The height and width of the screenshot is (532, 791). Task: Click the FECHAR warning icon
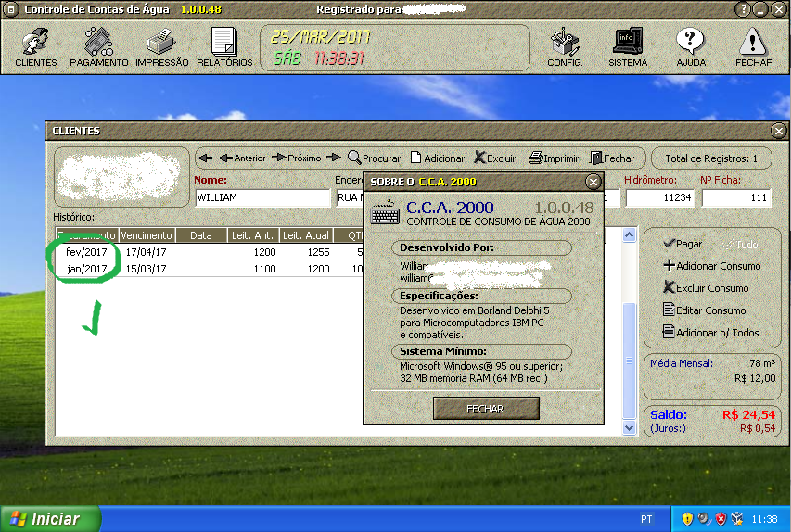754,47
